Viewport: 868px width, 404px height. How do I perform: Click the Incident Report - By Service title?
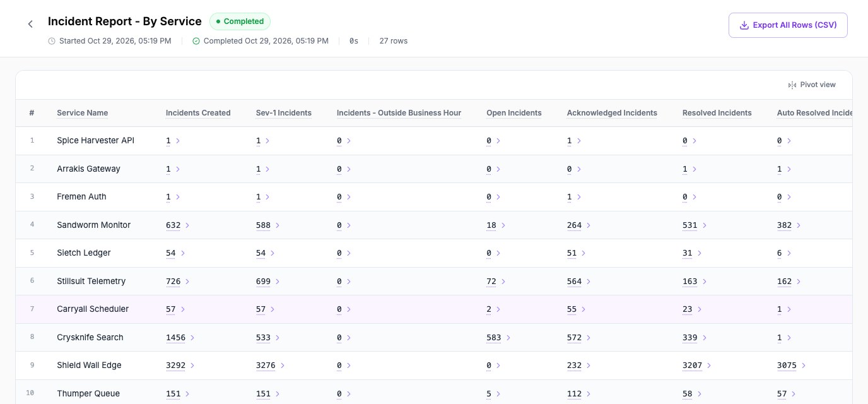(125, 21)
